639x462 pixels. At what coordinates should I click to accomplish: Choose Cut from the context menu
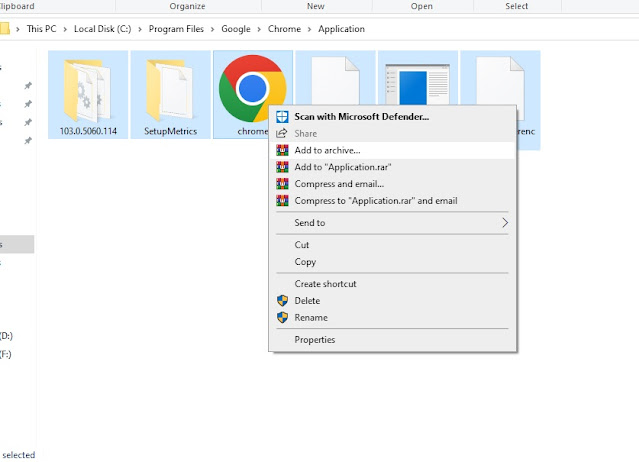pos(392,245)
